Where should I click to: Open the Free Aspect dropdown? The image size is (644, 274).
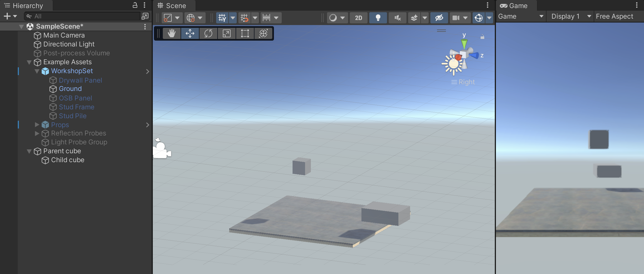619,16
